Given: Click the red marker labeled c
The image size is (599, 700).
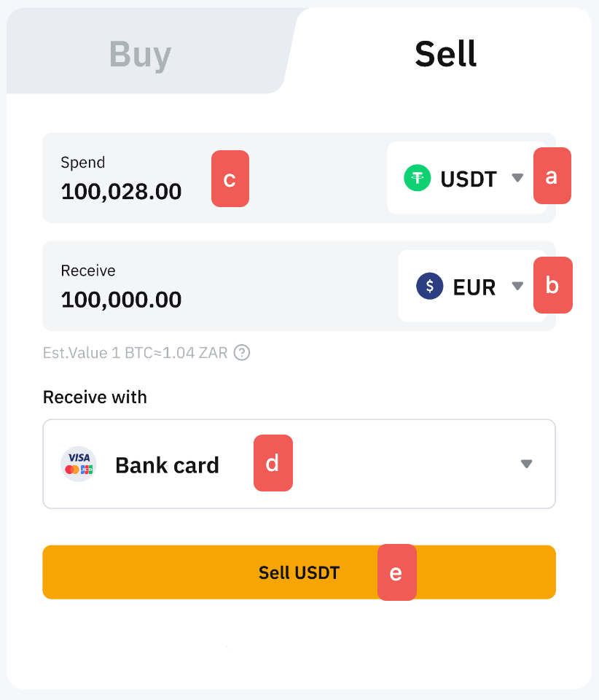Looking at the screenshot, I should tap(230, 179).
